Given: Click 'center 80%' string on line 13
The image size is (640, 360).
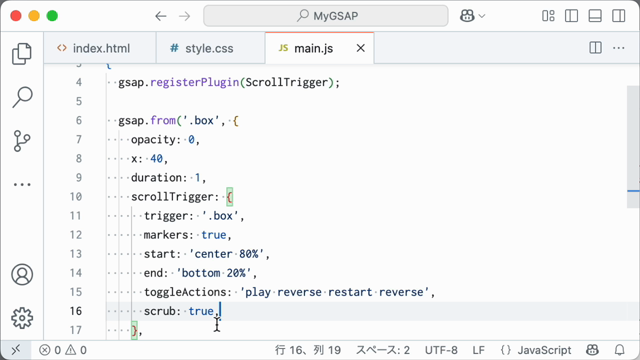Looking at the screenshot, I should point(226,254).
